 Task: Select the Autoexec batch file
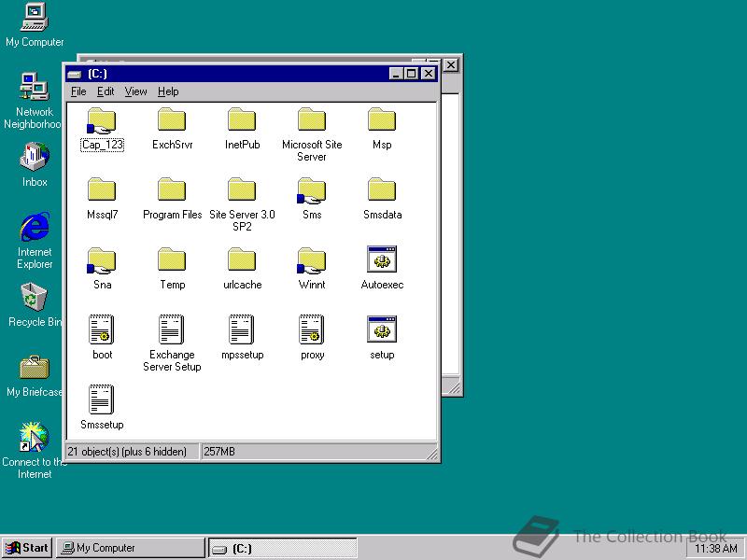click(x=382, y=268)
